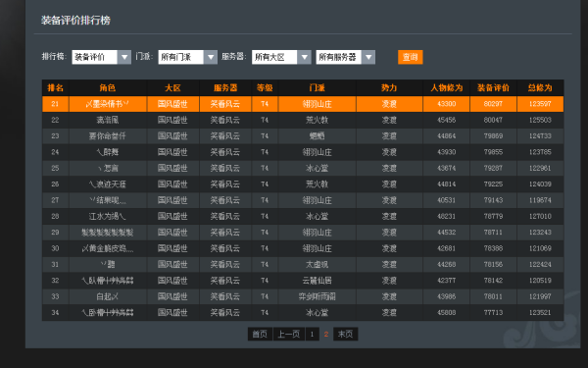Click rank number 28

click(x=55, y=216)
